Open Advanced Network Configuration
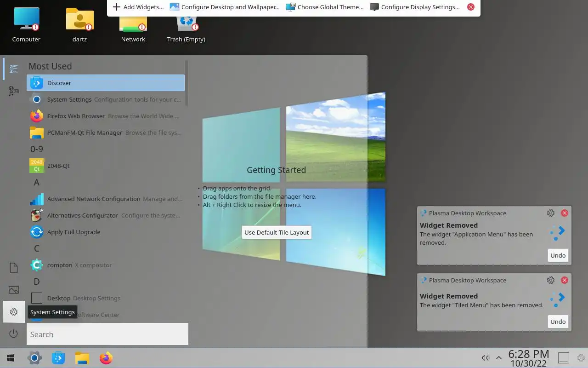This screenshot has width=588, height=368. [x=106, y=199]
